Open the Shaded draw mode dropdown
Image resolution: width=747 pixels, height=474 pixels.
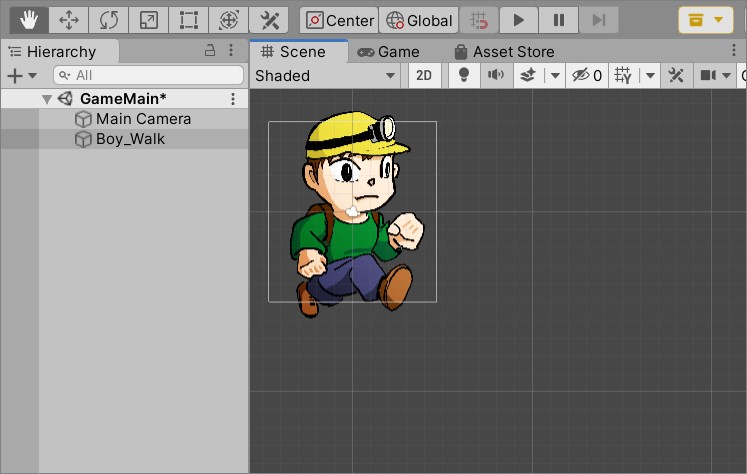point(325,75)
